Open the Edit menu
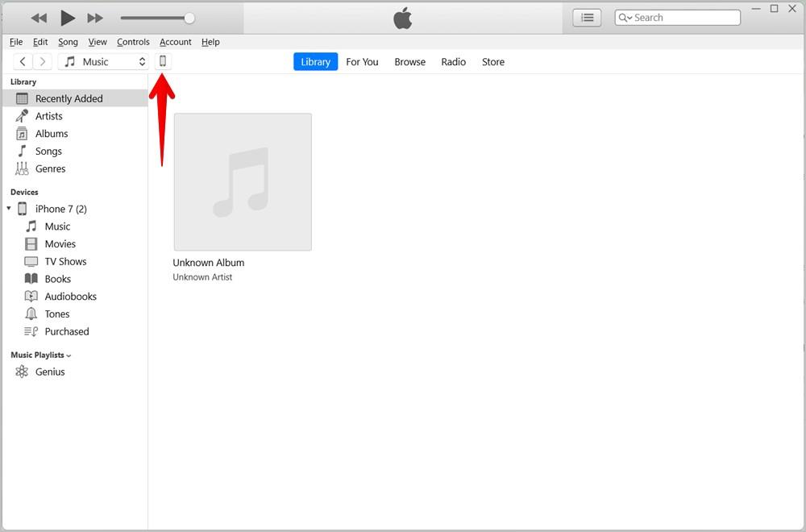This screenshot has height=532, width=806. point(40,42)
